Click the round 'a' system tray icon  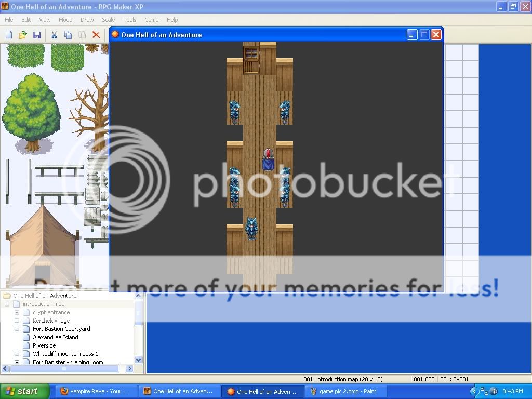[x=494, y=392]
